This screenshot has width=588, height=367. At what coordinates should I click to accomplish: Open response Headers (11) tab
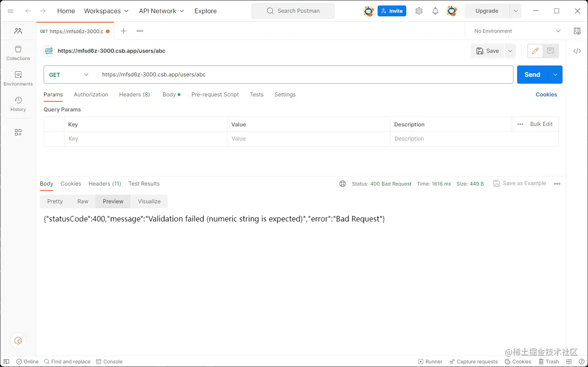click(105, 184)
